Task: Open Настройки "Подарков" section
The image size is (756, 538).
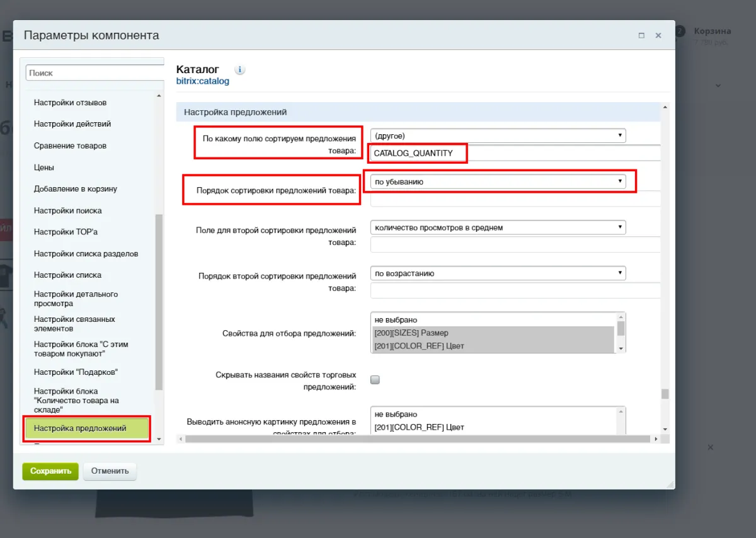Action: point(76,372)
